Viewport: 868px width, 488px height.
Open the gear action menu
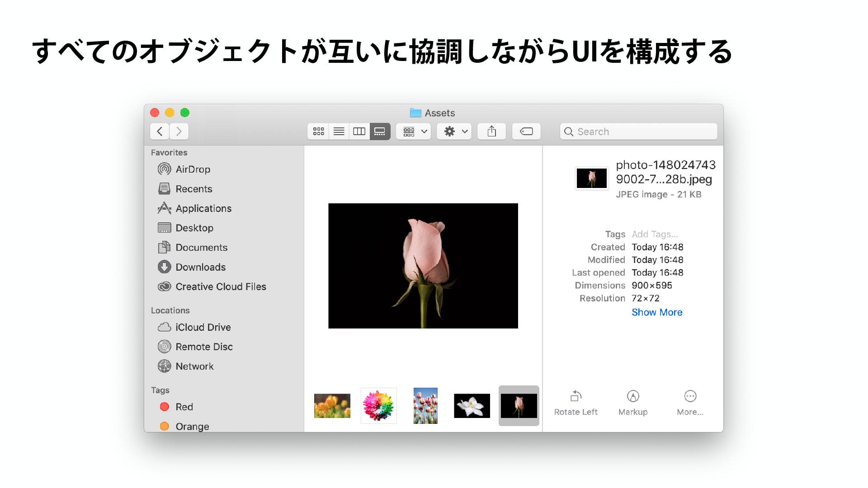(x=454, y=131)
